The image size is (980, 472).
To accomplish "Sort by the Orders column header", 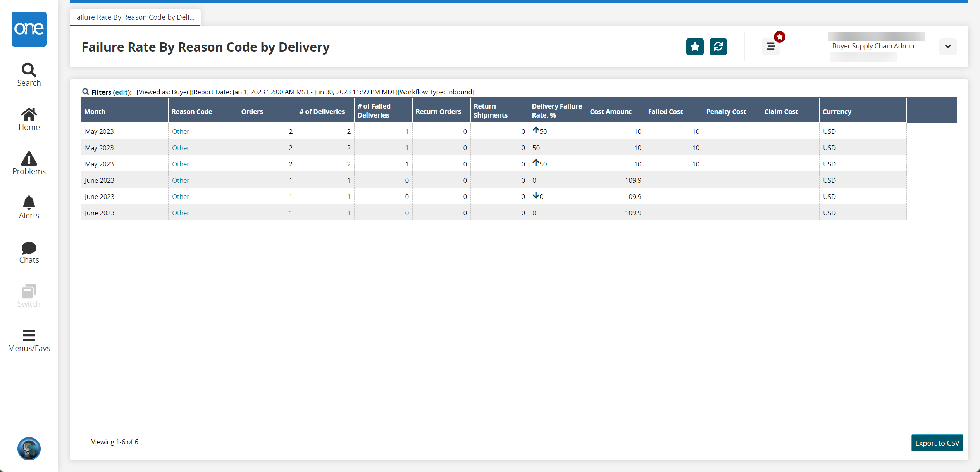I will pos(267,111).
